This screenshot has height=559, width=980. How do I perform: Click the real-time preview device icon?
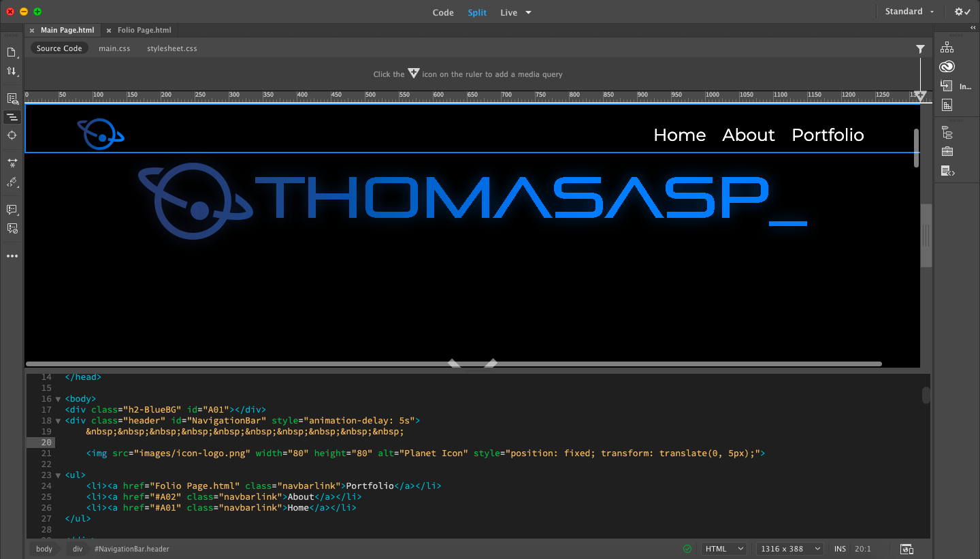(906, 549)
